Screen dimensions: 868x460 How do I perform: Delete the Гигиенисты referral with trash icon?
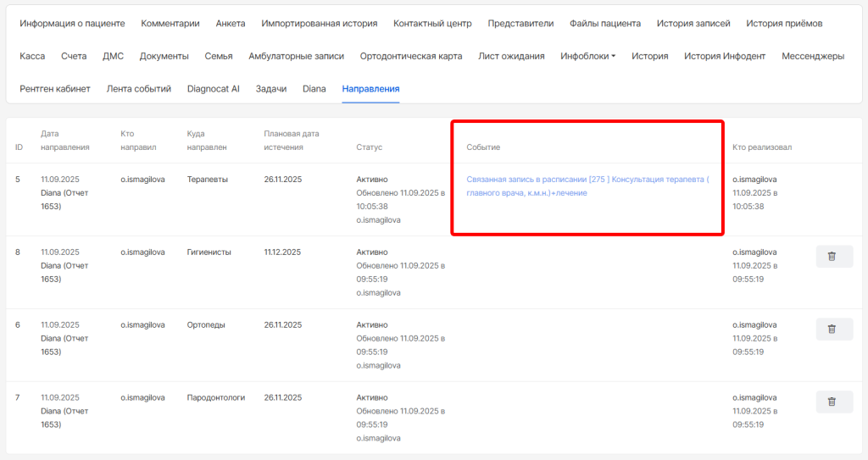pos(834,257)
